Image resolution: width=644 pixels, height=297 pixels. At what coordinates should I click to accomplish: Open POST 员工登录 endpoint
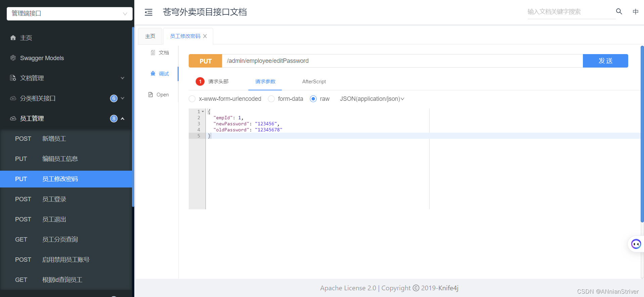(66, 199)
